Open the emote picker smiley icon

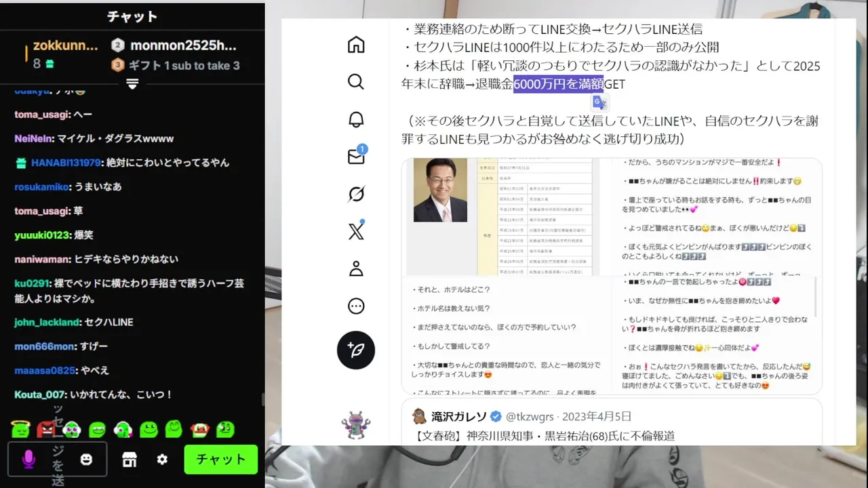[x=86, y=459]
